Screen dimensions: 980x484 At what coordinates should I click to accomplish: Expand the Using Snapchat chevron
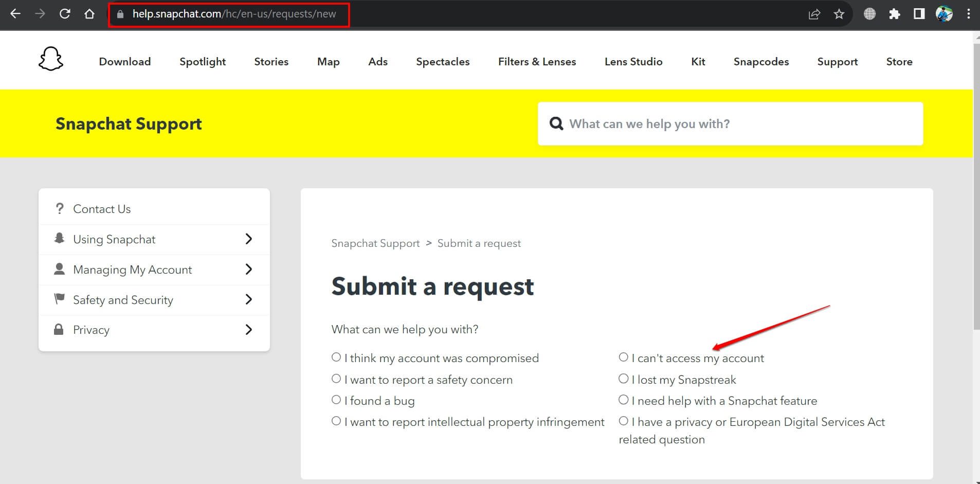coord(249,239)
